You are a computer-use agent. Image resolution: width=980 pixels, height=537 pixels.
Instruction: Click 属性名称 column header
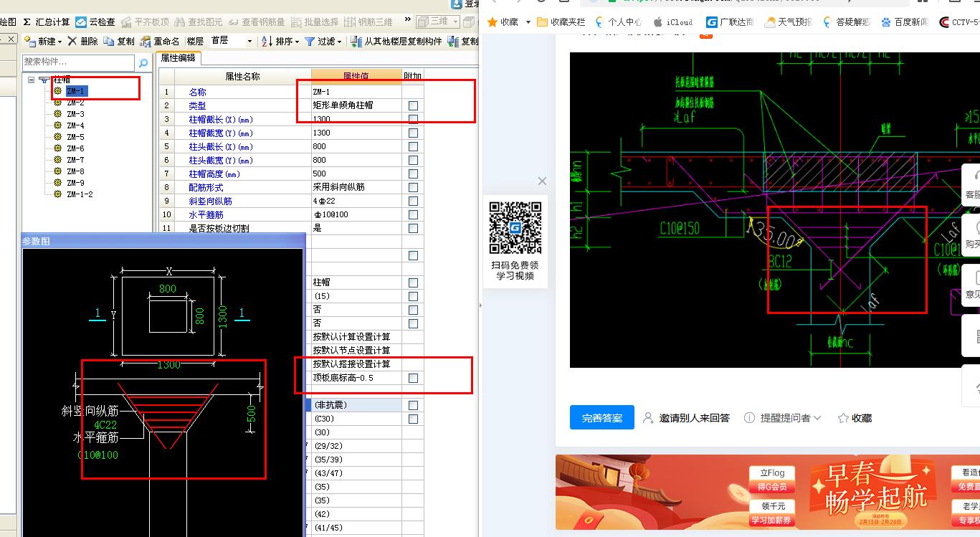242,76
